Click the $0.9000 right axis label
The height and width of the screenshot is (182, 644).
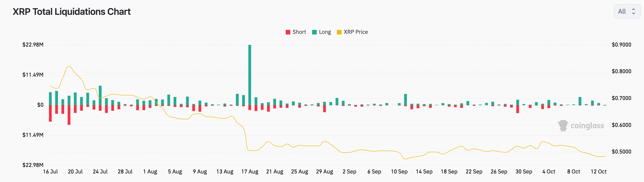click(x=622, y=45)
